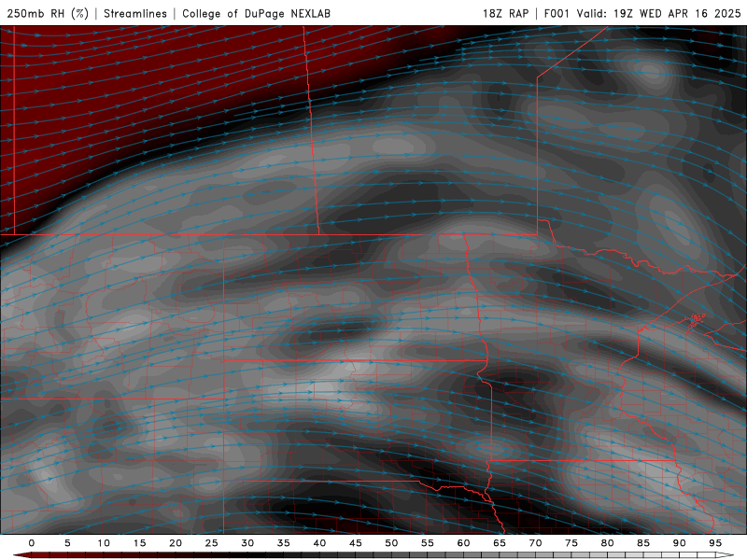The width and height of the screenshot is (747, 560).
Task: Click the "45" value on the color scale
Action: tap(355, 543)
